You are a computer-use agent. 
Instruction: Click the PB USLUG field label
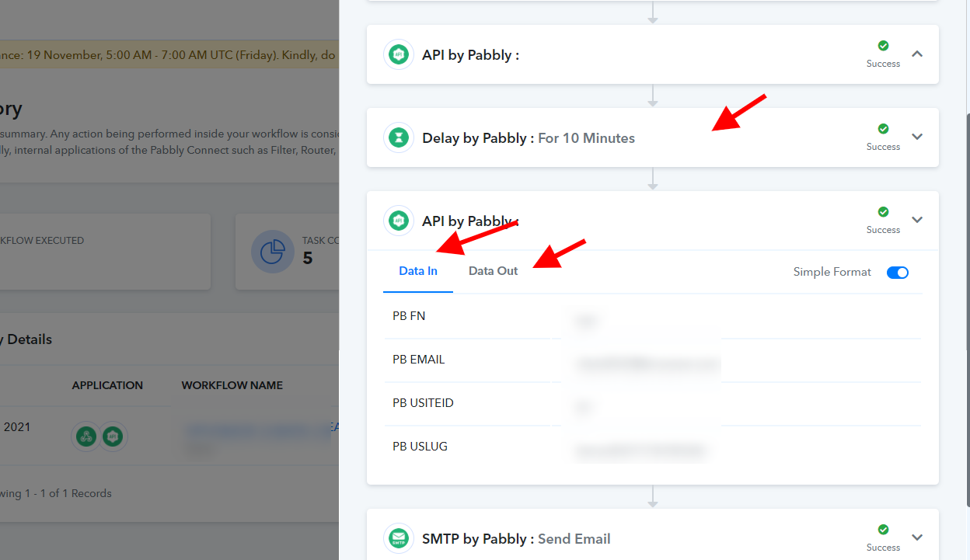point(420,447)
